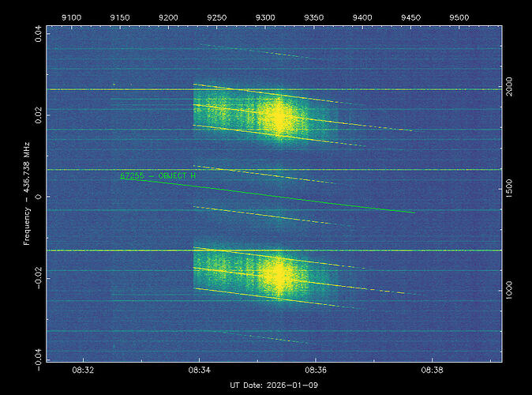Click the 2000 label on right axis
Viewport: 532px width, 395px height.
510,86
